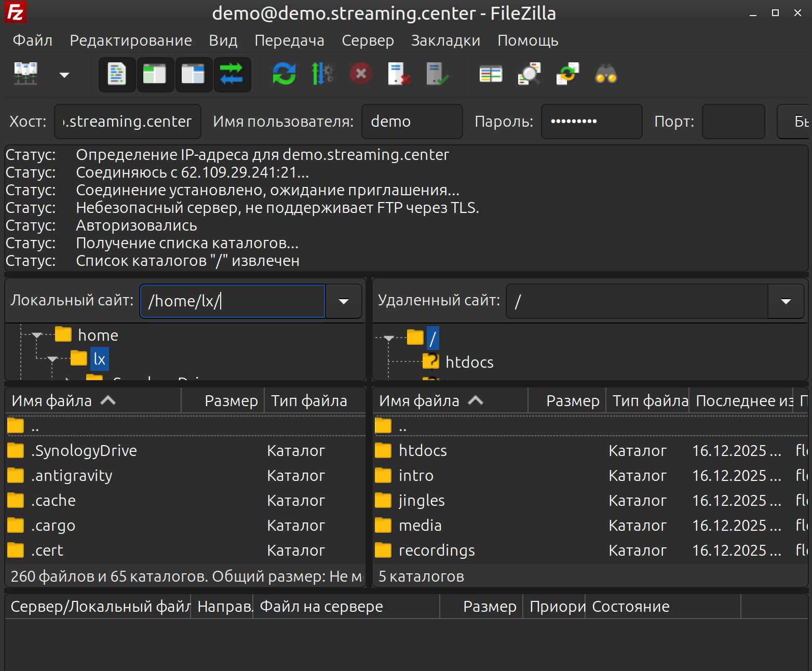812x671 pixels.
Task: Click the Порт input field
Action: [733, 122]
